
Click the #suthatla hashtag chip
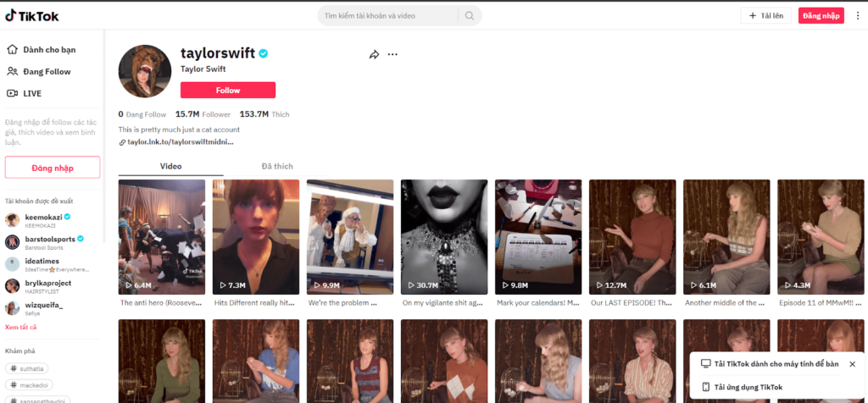coord(30,368)
